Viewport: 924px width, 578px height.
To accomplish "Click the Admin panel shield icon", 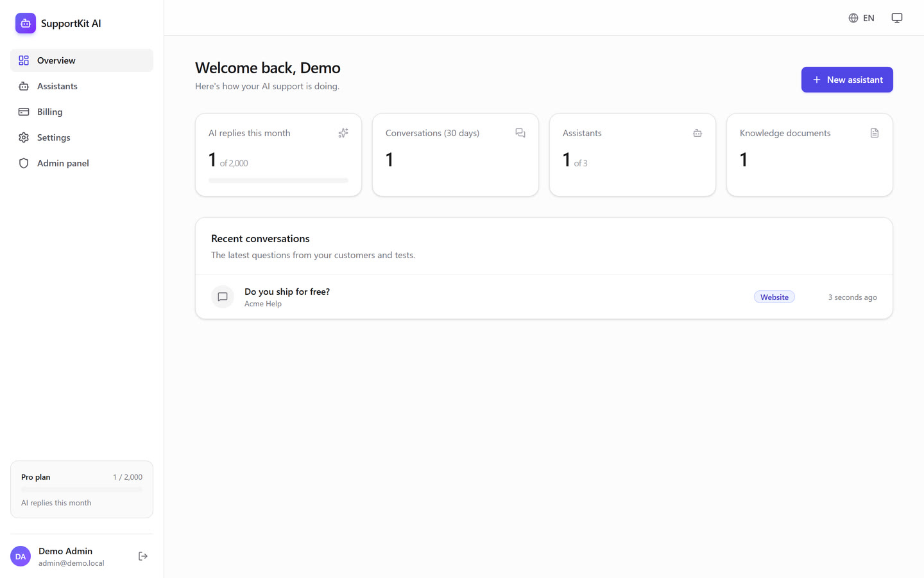I will tap(24, 163).
